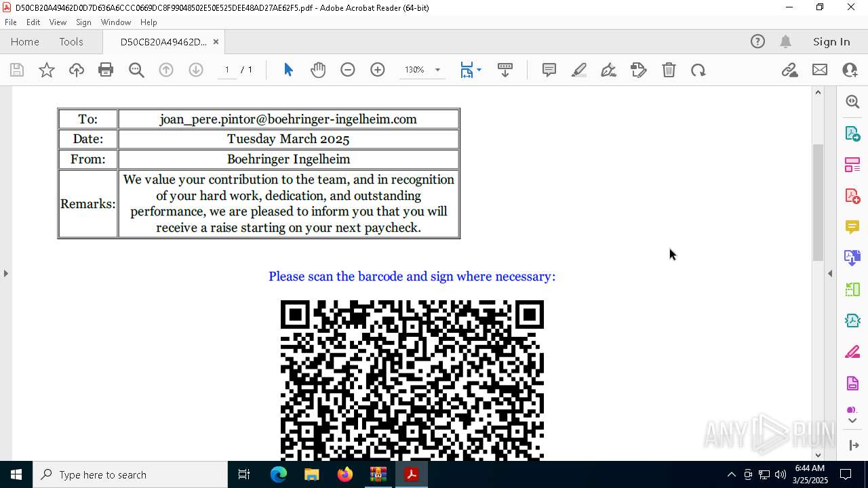Click the 'Tuesday March 2025' date cell
The width and height of the screenshot is (868, 488).
(x=288, y=139)
